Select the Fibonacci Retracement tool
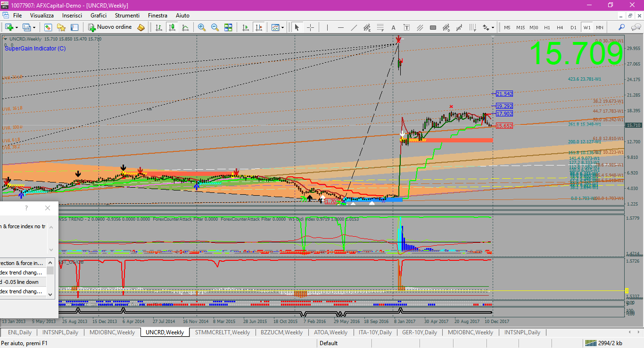The height and width of the screenshot is (348, 644). [380, 27]
